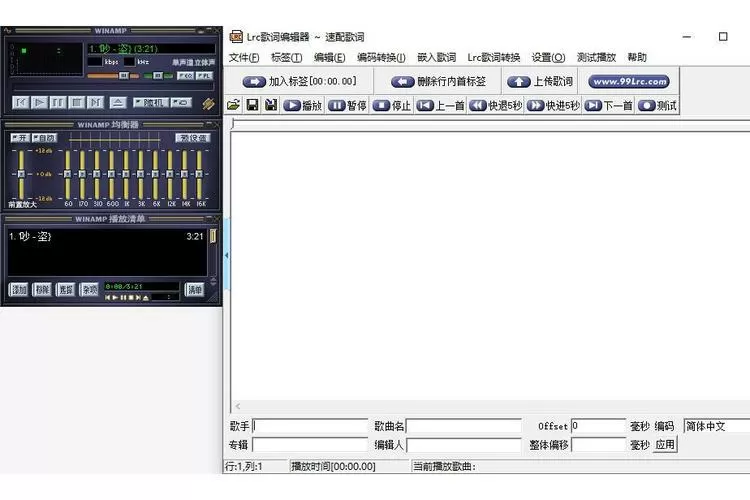Click the playlist 移除 (remove) button

pyautogui.click(x=42, y=289)
